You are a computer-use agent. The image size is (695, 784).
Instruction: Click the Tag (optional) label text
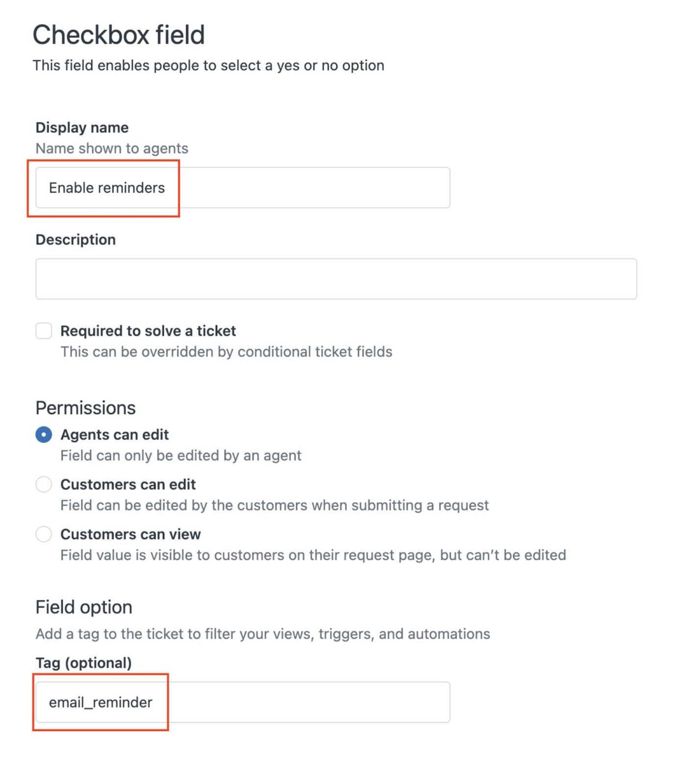pos(83,663)
